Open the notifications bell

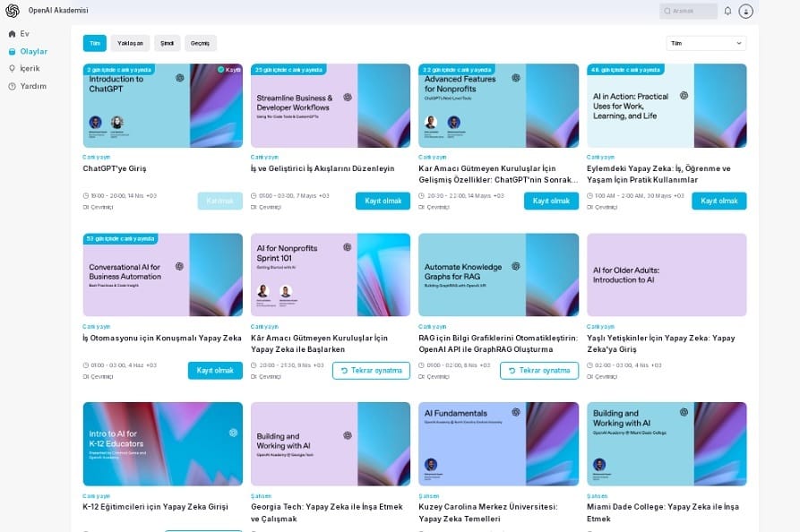click(x=727, y=11)
